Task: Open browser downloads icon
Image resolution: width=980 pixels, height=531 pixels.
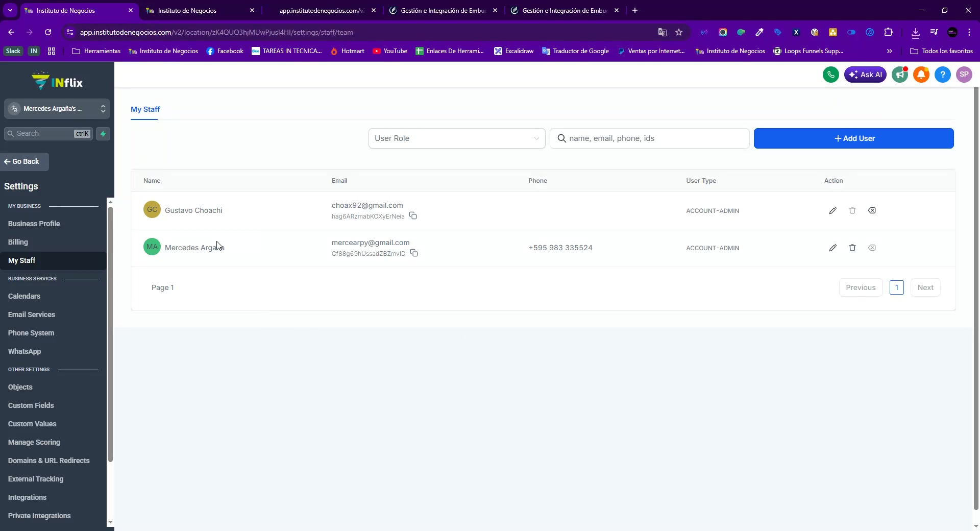Action: coord(916,32)
